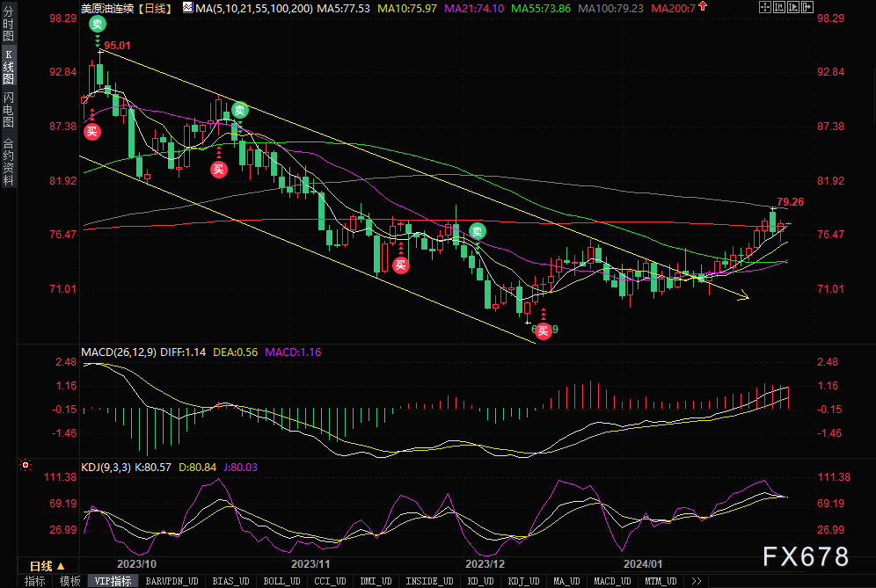Click the red buy marker in November
The image size is (876, 588).
pyautogui.click(x=400, y=265)
